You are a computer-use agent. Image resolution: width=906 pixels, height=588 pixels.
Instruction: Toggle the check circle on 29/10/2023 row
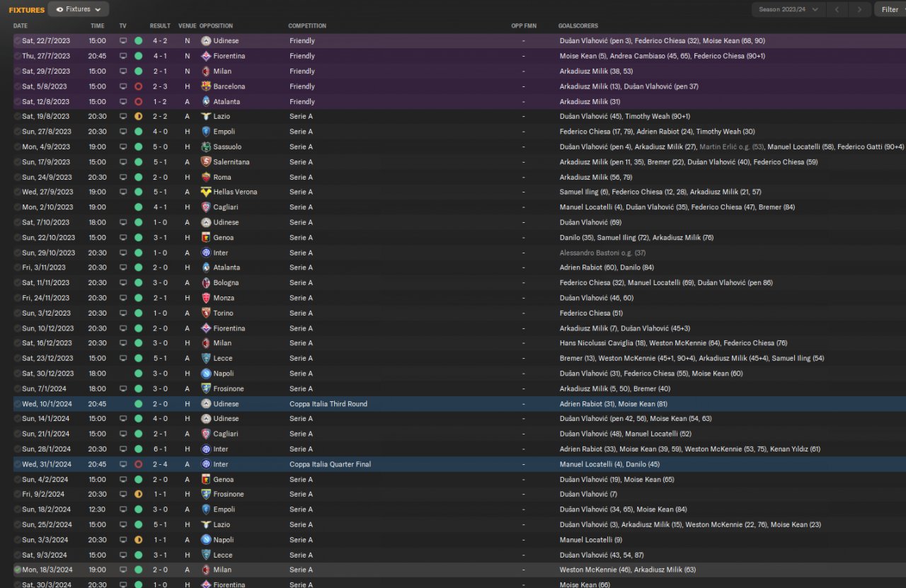point(17,253)
